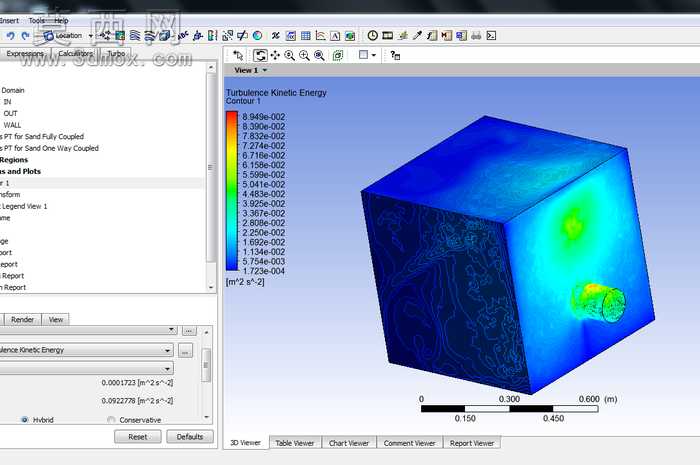
Task: Open the Render details tab
Action: pyautogui.click(x=22, y=320)
